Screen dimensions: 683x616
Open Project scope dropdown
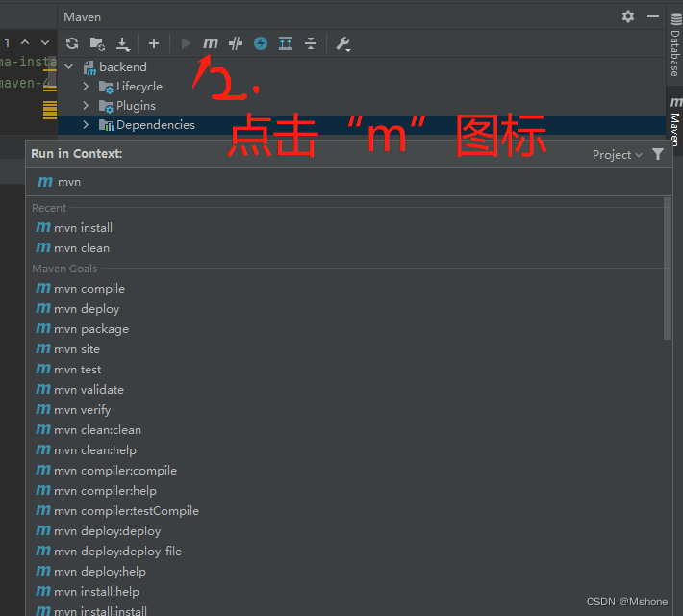[618, 155]
